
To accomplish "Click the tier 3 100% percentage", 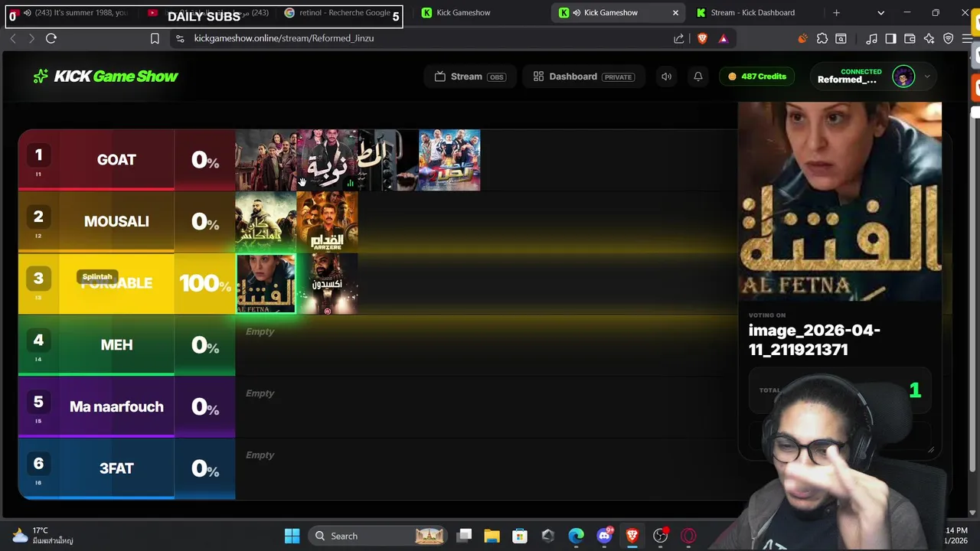I will click(x=204, y=283).
